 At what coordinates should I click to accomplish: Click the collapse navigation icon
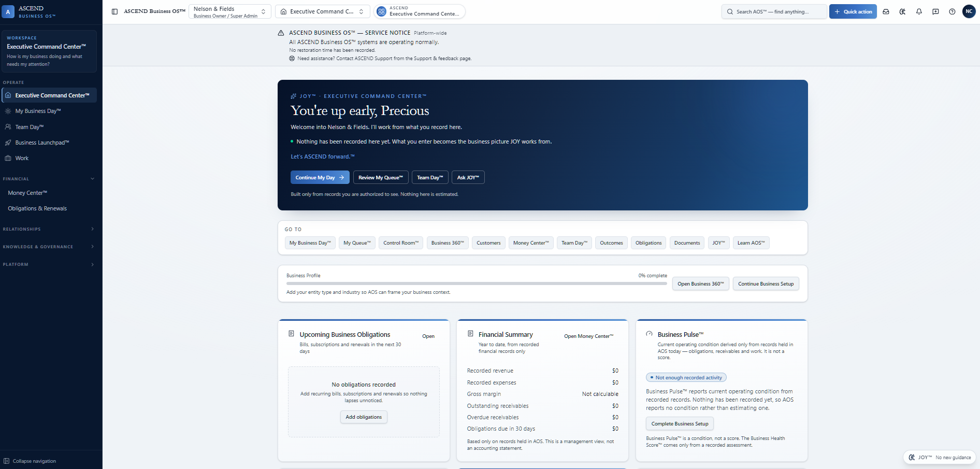[x=6, y=461]
